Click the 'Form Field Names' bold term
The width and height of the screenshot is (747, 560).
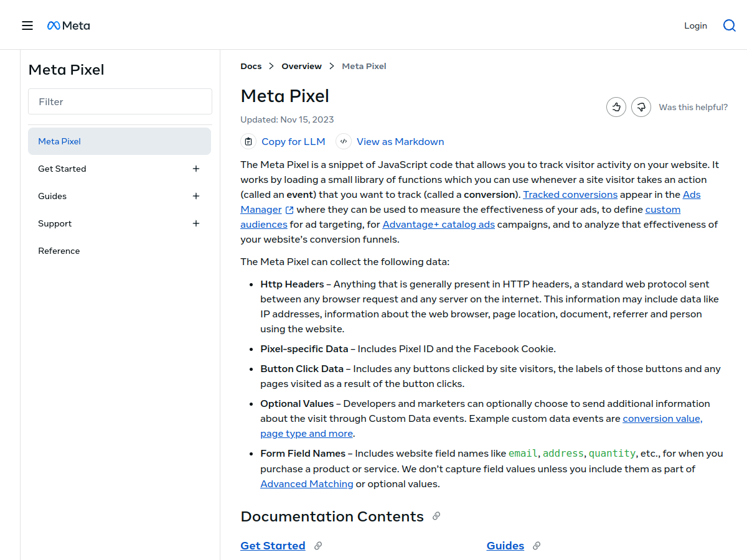[x=303, y=453]
